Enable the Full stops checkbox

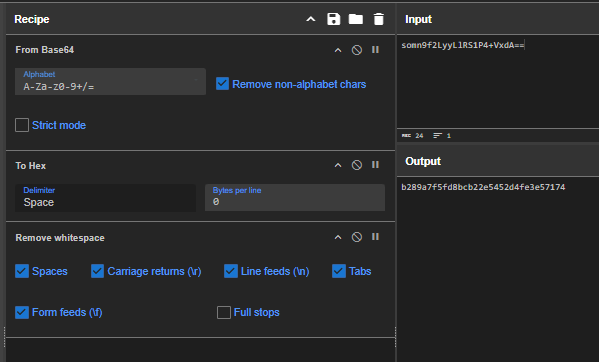click(x=224, y=312)
